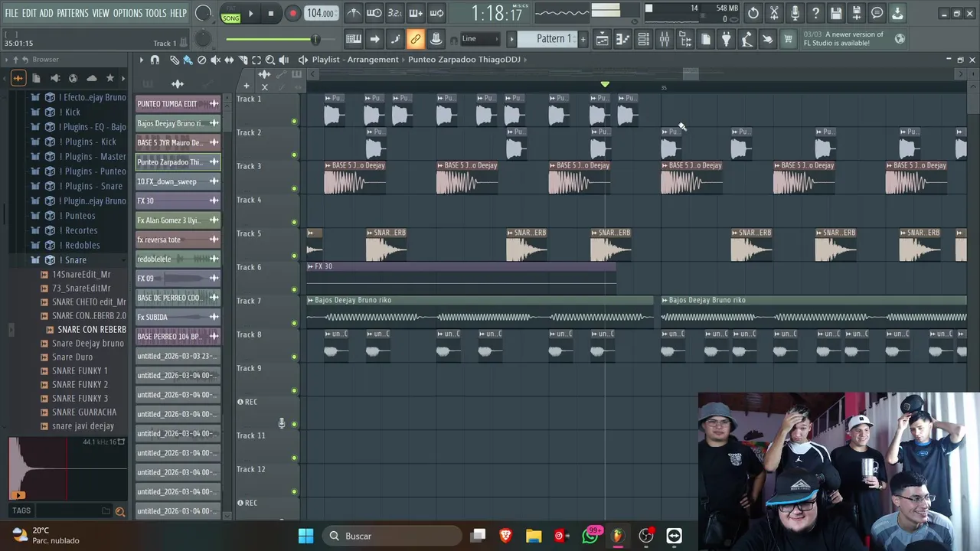Switch the PAT/SONG mode button

click(230, 14)
